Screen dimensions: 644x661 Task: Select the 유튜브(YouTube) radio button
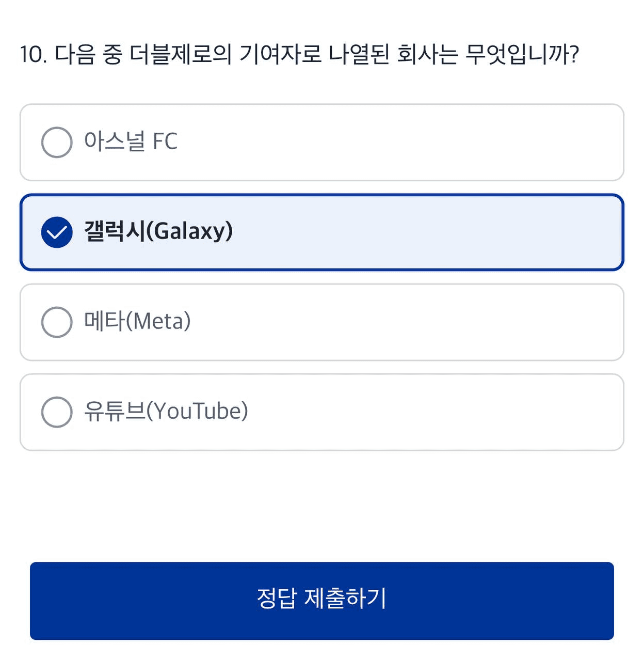tap(57, 412)
